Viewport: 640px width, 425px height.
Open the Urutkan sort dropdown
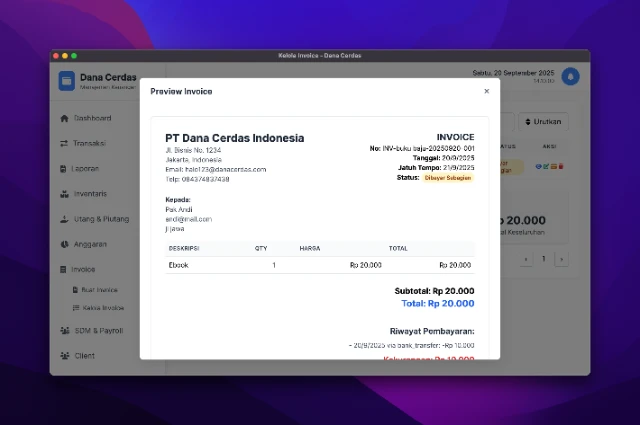tap(543, 122)
